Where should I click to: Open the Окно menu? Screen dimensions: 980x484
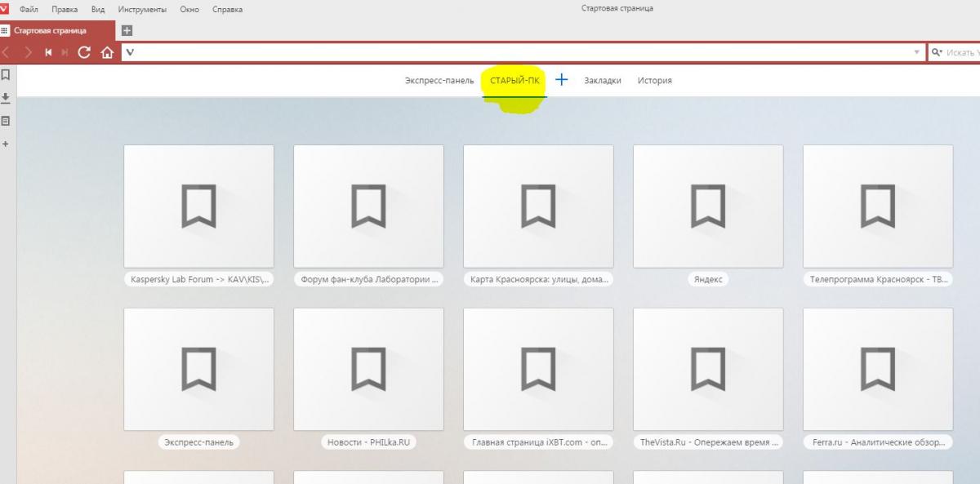pos(189,10)
